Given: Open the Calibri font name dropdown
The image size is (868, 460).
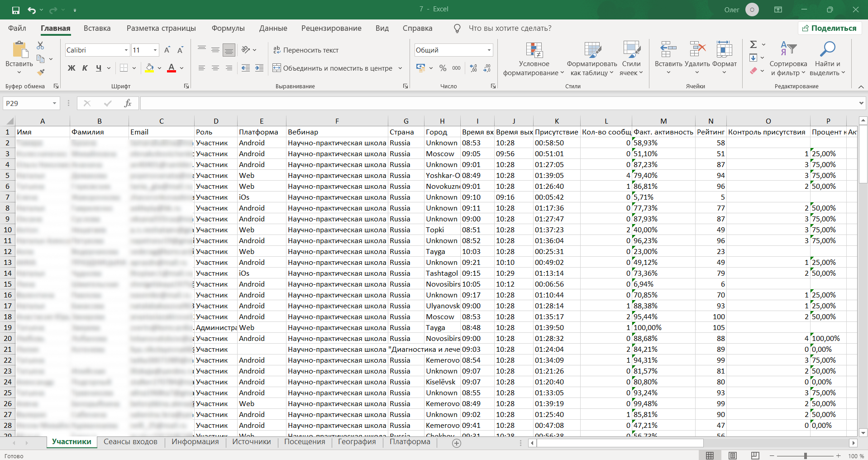Looking at the screenshot, I should click(x=126, y=50).
